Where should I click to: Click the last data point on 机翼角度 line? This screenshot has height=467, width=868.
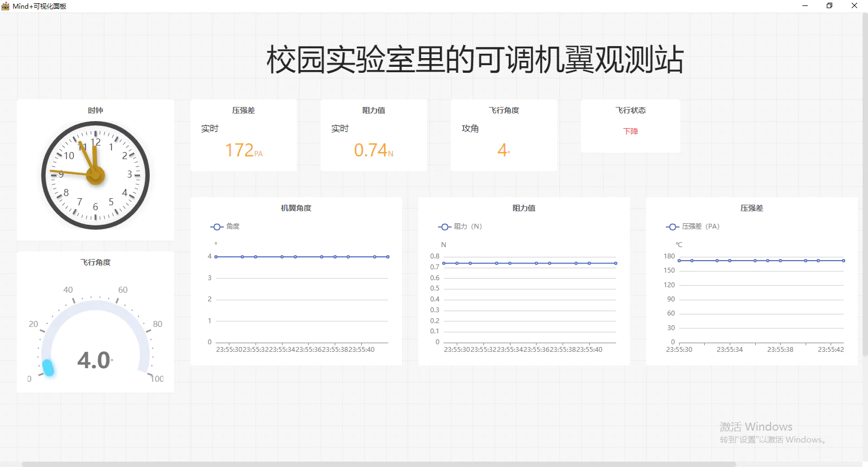[388, 257]
